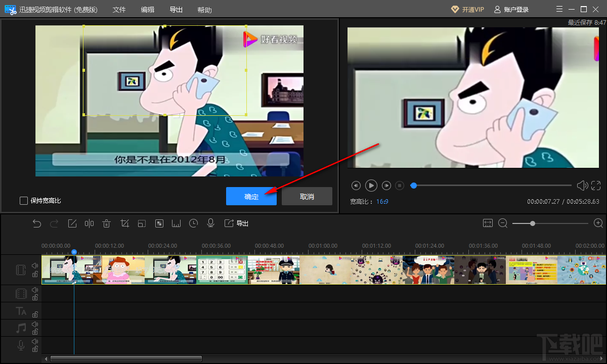Open the mosaic tool
Screen dimensions: 607x364
coord(159,223)
